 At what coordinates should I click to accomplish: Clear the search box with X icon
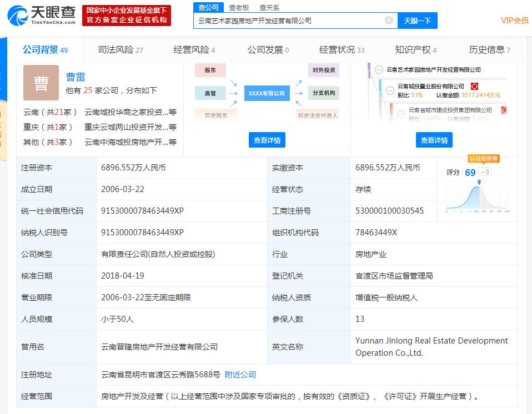(x=389, y=21)
